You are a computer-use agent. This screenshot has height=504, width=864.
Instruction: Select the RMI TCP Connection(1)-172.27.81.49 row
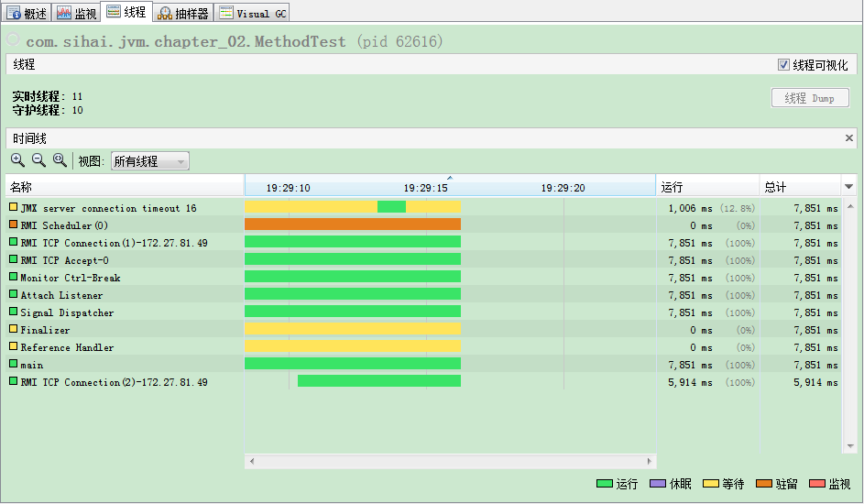[423, 242]
